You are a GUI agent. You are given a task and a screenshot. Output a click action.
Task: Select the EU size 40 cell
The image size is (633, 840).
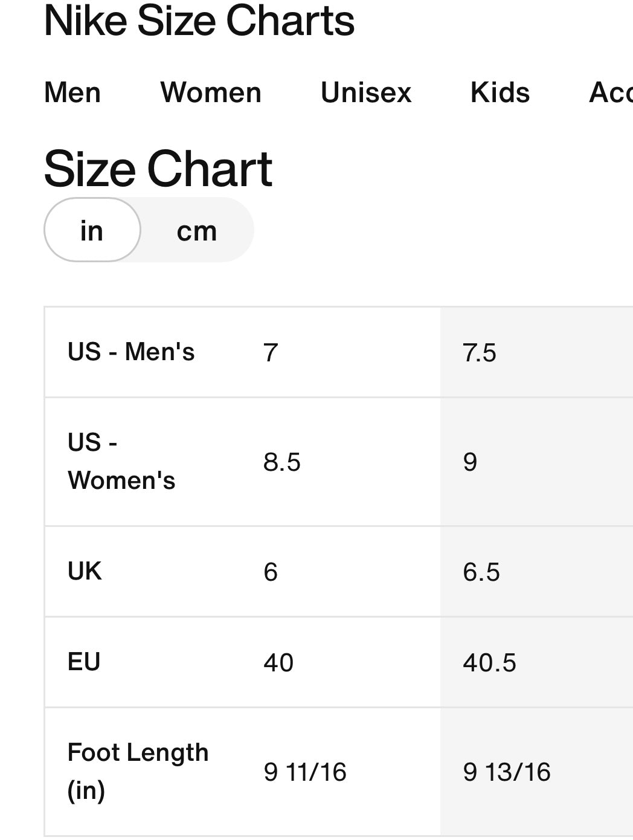click(x=278, y=663)
